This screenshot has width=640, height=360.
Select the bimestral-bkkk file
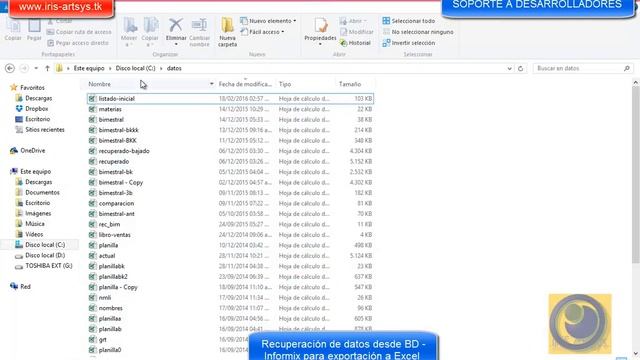[119, 130]
